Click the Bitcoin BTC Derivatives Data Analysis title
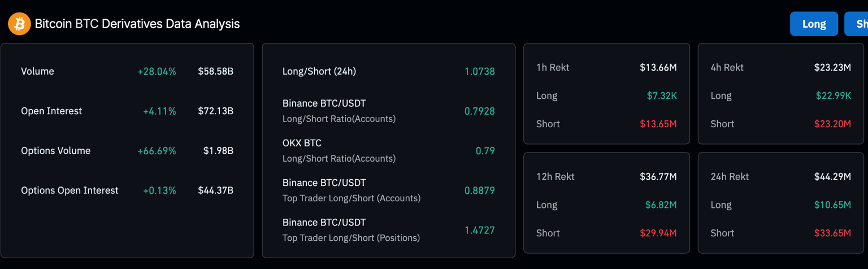The height and width of the screenshot is (269, 868). click(x=137, y=24)
